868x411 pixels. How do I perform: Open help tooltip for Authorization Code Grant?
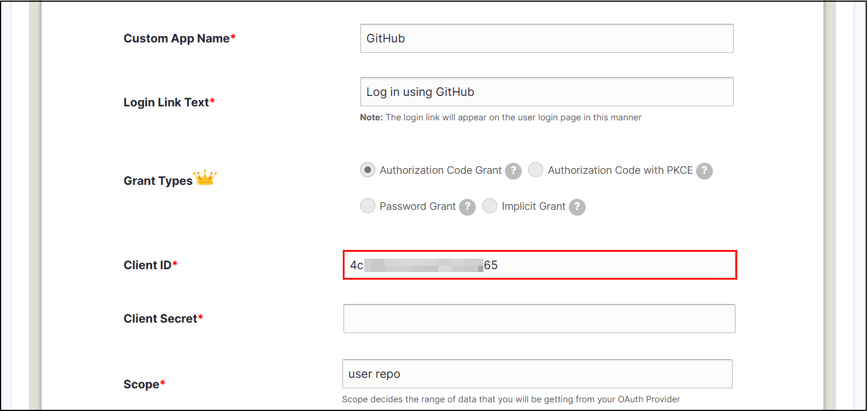coord(513,171)
